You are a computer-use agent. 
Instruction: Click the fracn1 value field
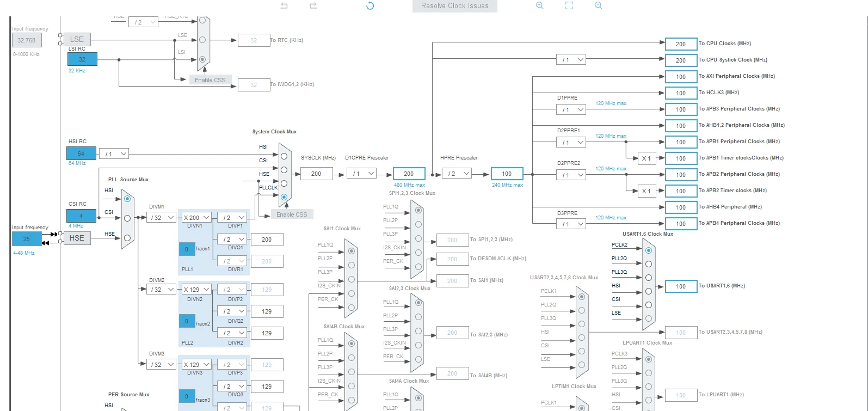(187, 249)
